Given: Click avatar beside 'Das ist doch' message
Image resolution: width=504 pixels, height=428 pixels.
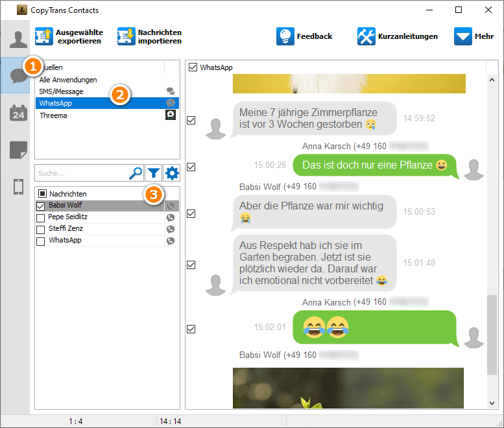Looking at the screenshot, I should [x=474, y=169].
